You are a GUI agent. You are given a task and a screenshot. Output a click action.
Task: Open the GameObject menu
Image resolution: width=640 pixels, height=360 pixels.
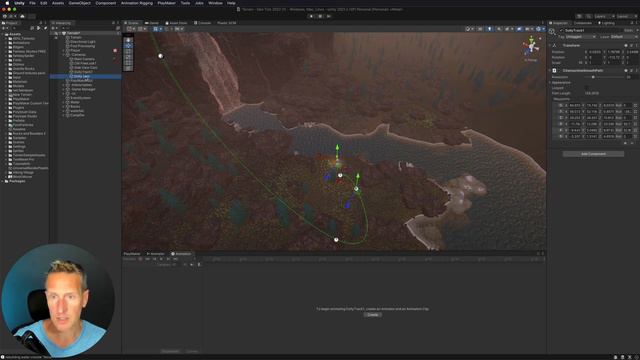pos(80,3)
